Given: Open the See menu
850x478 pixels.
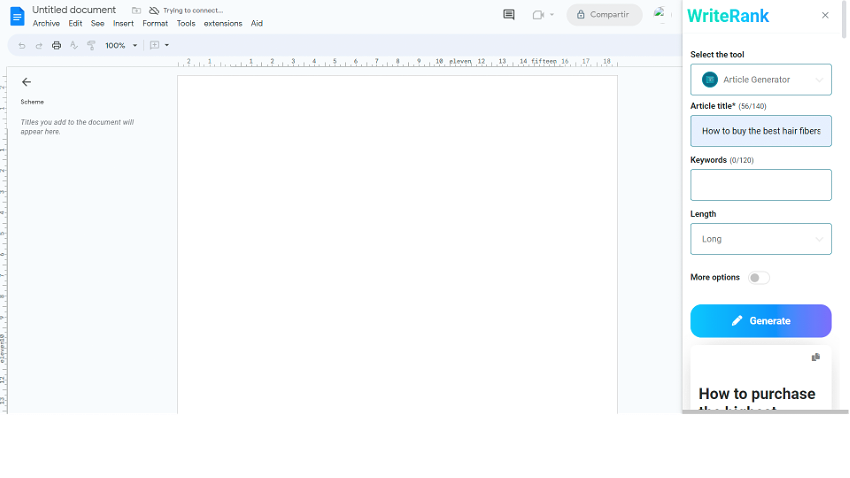Looking at the screenshot, I should (98, 23).
